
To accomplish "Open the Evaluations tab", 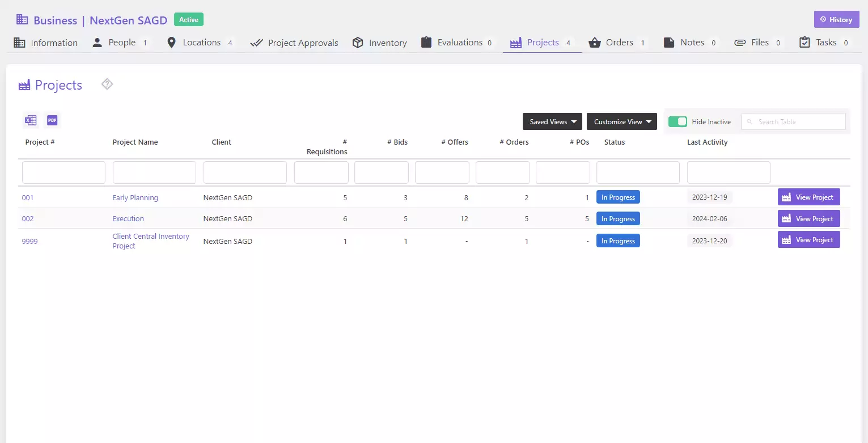I will point(458,43).
